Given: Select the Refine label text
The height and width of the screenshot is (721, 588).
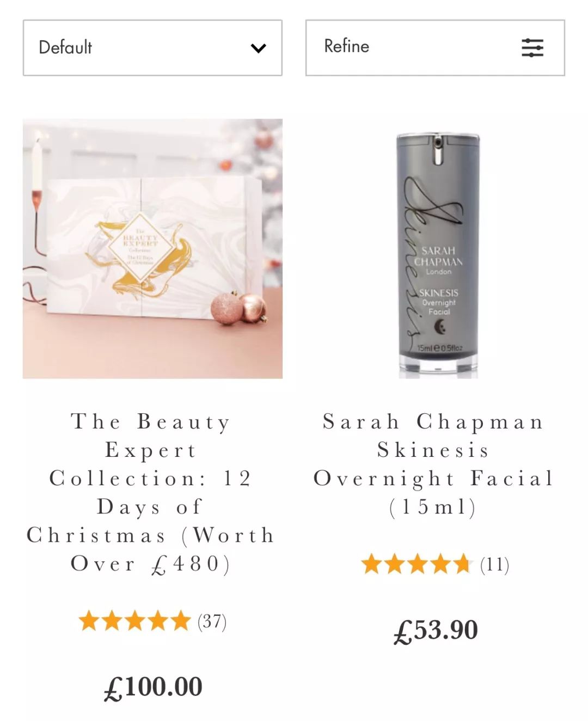Looking at the screenshot, I should (347, 46).
